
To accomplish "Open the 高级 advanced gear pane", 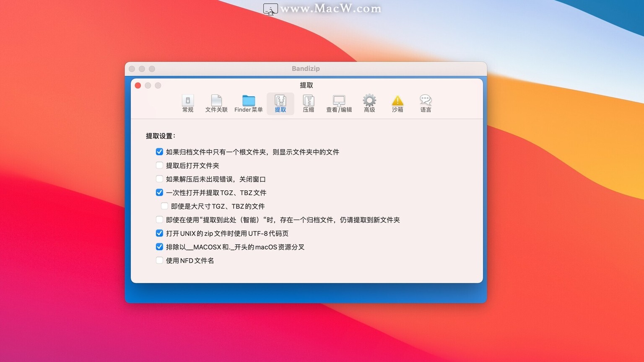I will click(369, 103).
